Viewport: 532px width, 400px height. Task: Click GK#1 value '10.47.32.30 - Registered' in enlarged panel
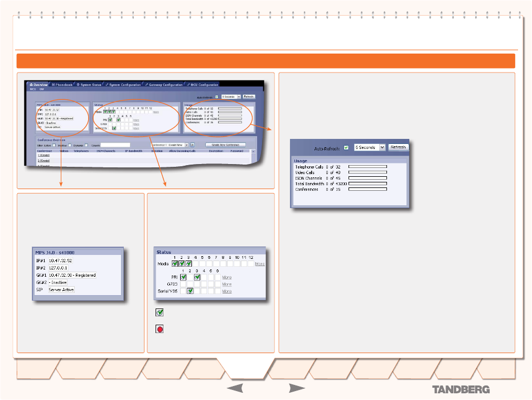pos(72,276)
